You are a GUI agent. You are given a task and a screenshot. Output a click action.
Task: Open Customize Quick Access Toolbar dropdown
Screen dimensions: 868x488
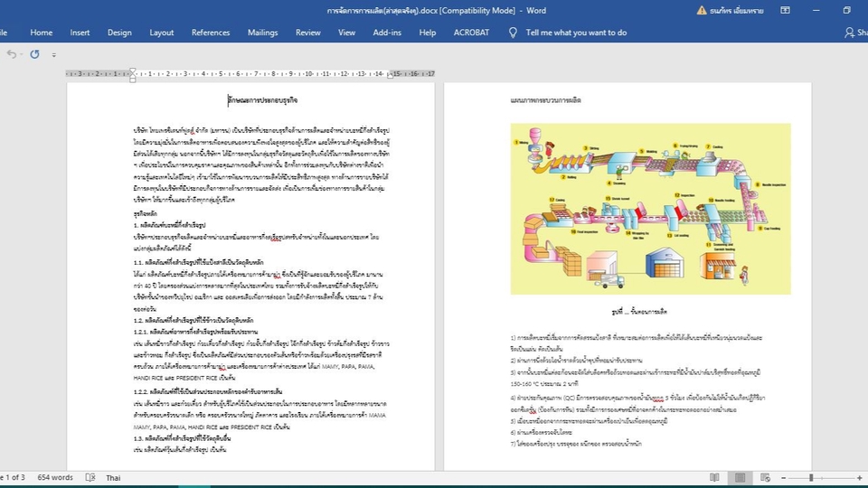point(53,55)
